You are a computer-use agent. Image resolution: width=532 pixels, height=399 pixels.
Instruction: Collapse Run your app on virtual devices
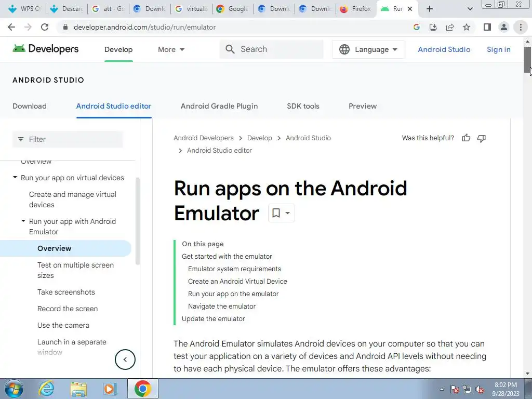[x=15, y=178]
